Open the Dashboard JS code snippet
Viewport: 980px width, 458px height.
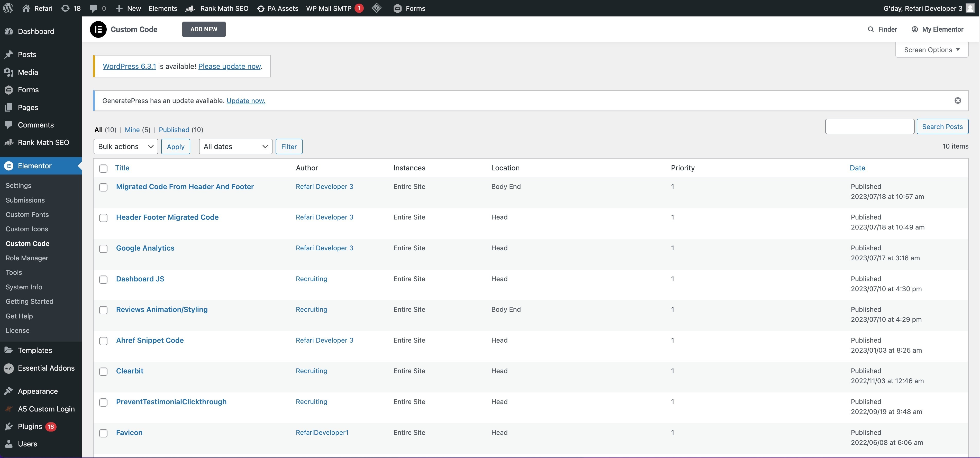[x=140, y=279]
